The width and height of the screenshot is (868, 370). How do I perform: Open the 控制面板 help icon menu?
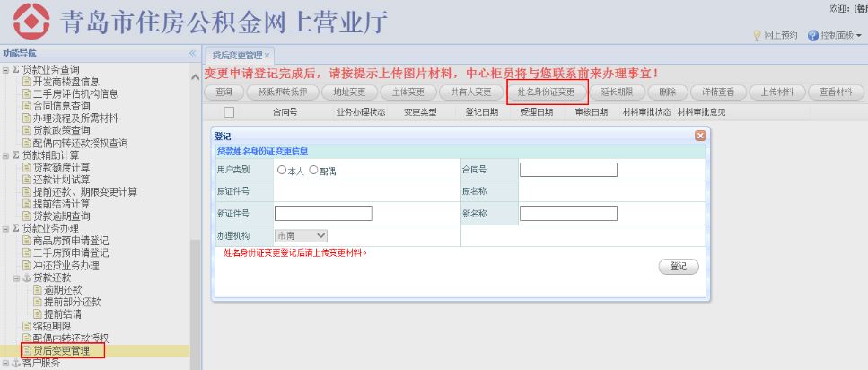click(x=812, y=35)
